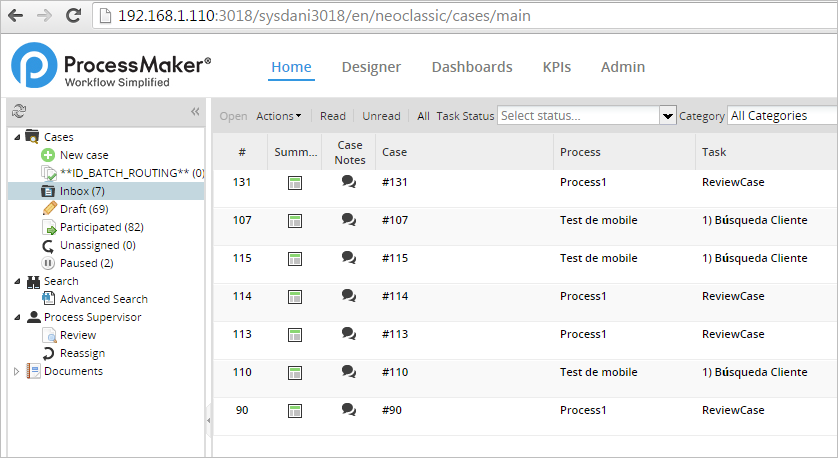
Task: Go to the Dashboards tab
Action: point(471,67)
